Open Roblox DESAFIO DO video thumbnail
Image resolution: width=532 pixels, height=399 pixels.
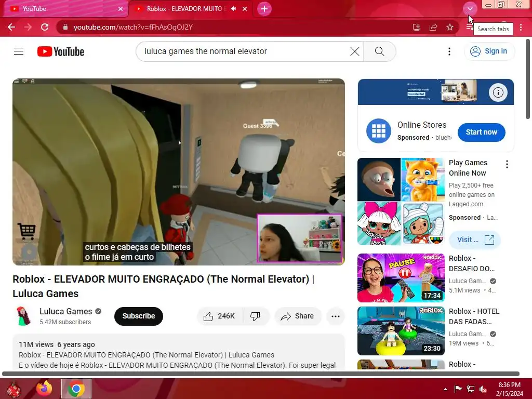coord(401,278)
